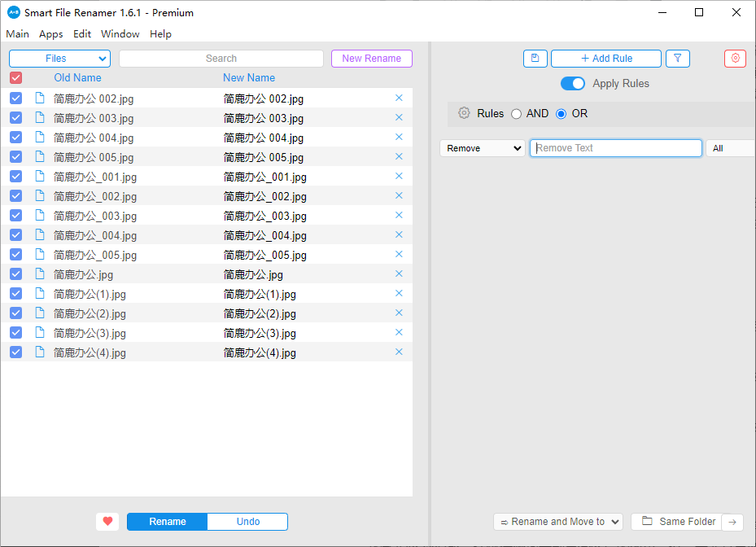The image size is (756, 547).
Task: Expand the Remove rule type dropdown
Action: pos(482,148)
